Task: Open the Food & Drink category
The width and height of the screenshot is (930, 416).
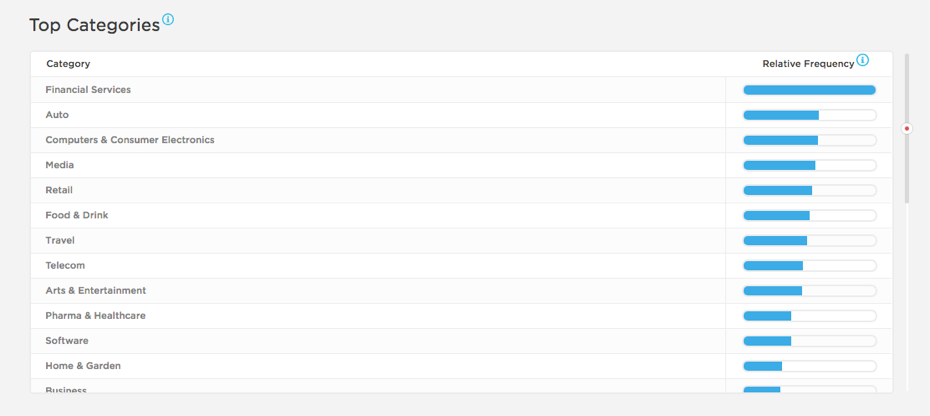Action: [x=77, y=215]
